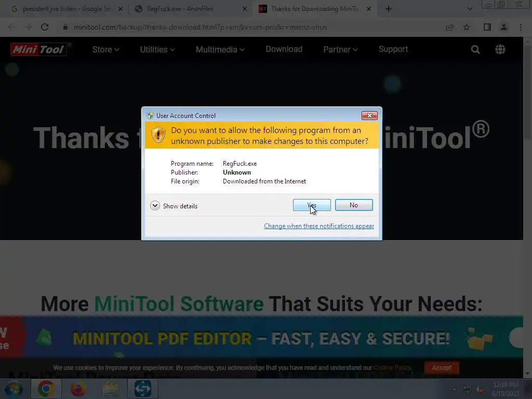Open the Download page
Screen dimensions: 532x399
[284, 49]
